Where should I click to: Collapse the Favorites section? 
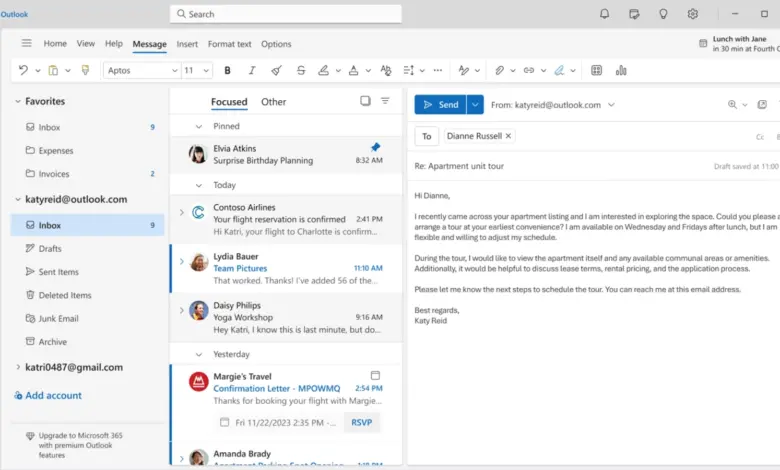18,101
